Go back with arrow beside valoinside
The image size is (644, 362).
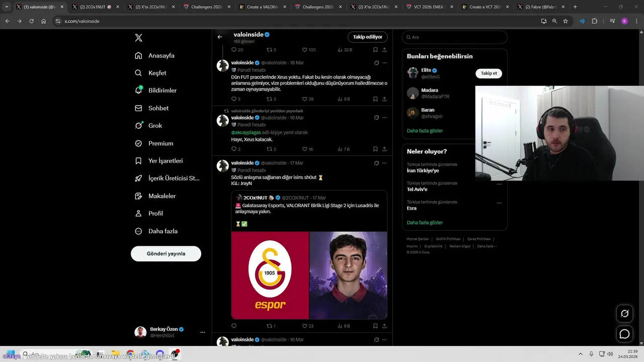220,37
